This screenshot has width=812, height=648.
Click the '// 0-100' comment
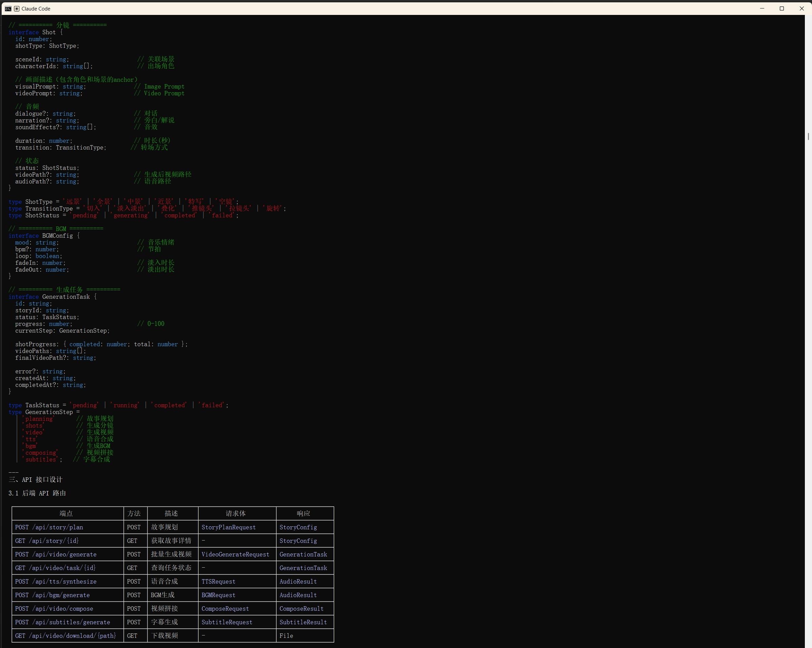point(151,324)
